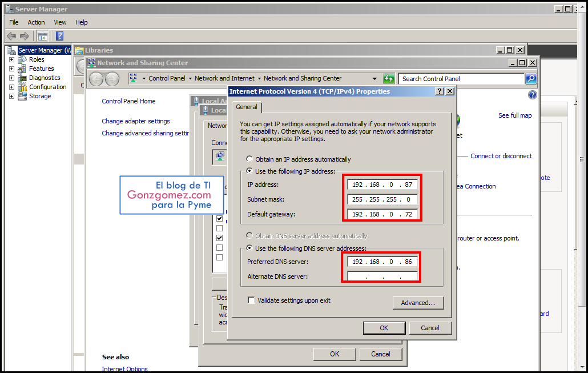This screenshot has height=373, width=588.
Task: Open the View menu
Action: [x=60, y=22]
